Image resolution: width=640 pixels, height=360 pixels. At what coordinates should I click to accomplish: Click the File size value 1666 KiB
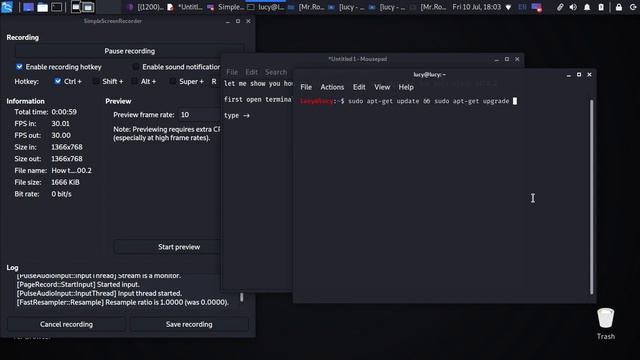[65, 182]
